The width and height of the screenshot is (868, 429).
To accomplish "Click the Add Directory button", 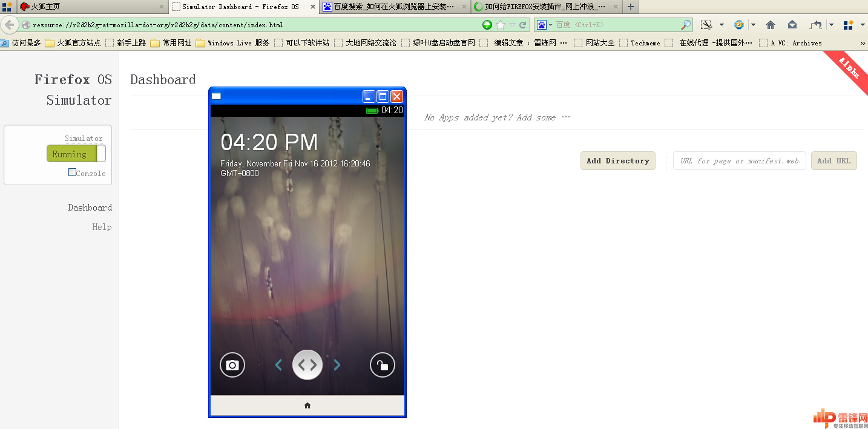I will [x=618, y=160].
